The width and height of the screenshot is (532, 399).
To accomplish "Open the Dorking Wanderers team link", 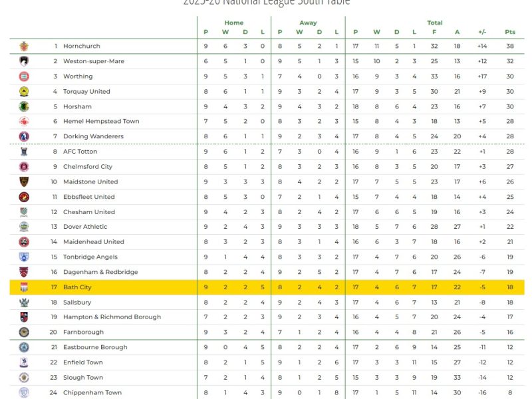I will pyautogui.click(x=93, y=136).
